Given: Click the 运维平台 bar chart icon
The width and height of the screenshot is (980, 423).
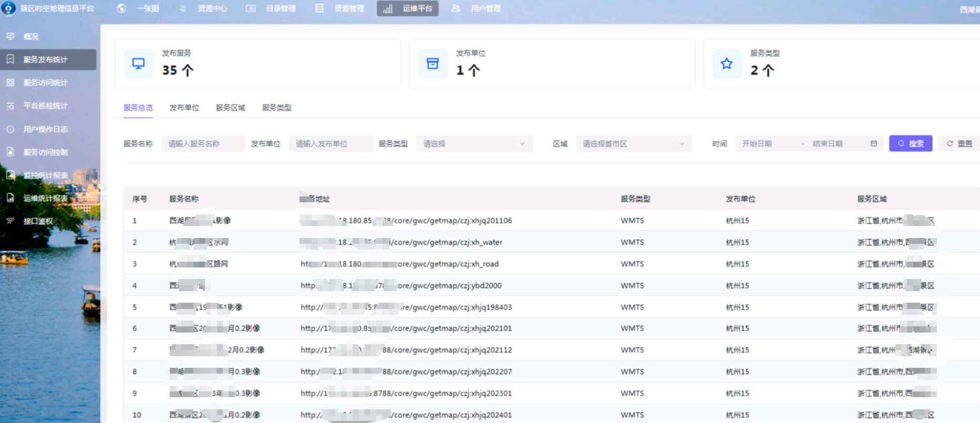Looking at the screenshot, I should pyautogui.click(x=388, y=9).
